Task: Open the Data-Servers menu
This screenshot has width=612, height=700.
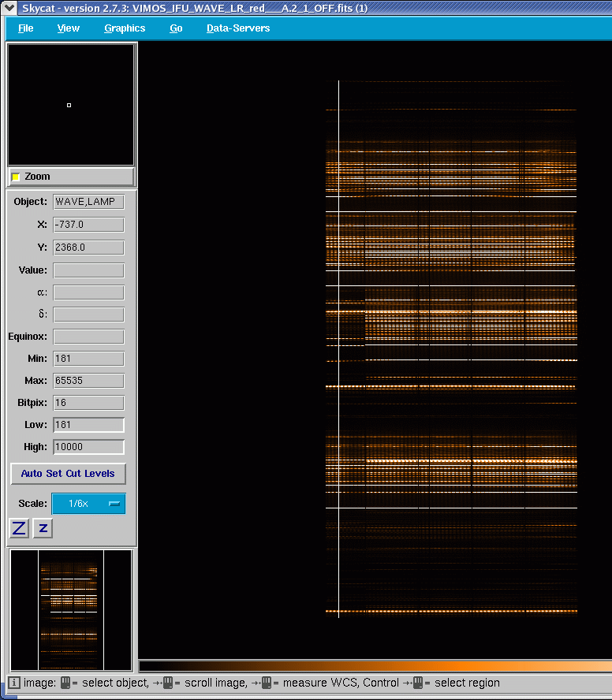Action: (x=238, y=28)
